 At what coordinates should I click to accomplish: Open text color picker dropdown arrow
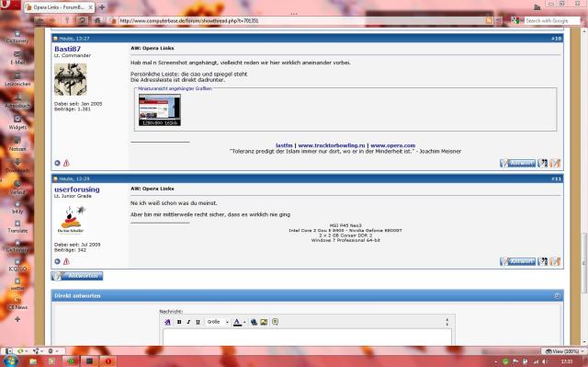244,322
